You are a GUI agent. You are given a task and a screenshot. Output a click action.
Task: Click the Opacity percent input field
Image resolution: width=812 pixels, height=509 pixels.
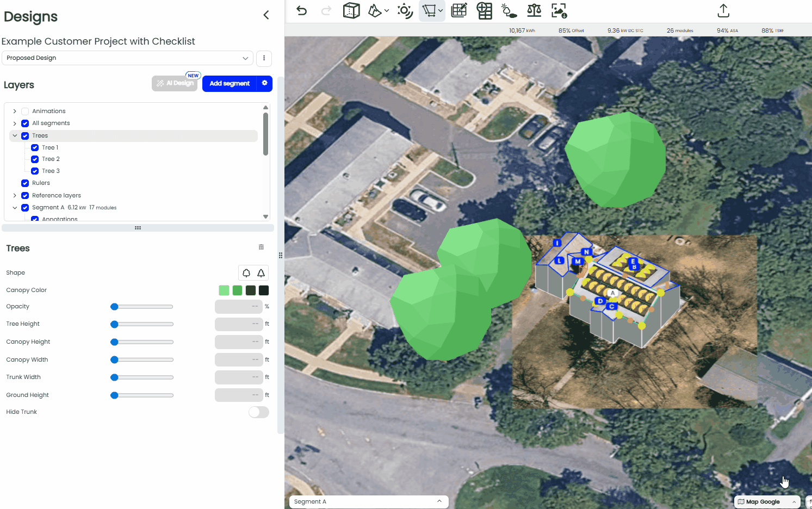(239, 307)
